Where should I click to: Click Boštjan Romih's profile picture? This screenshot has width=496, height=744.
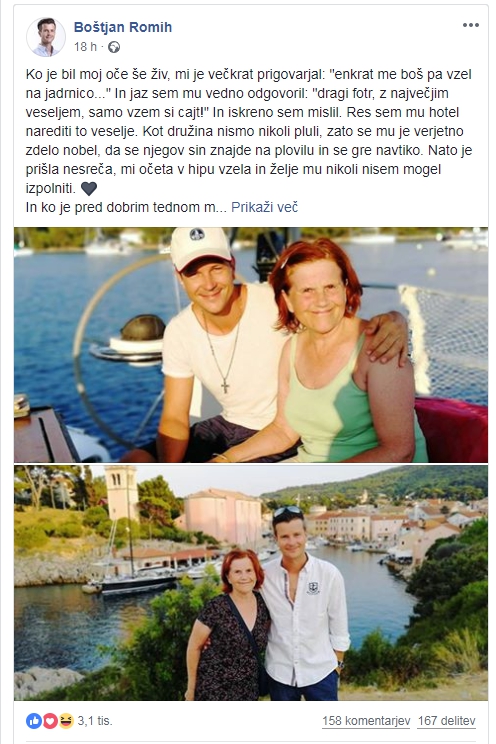[x=46, y=37]
